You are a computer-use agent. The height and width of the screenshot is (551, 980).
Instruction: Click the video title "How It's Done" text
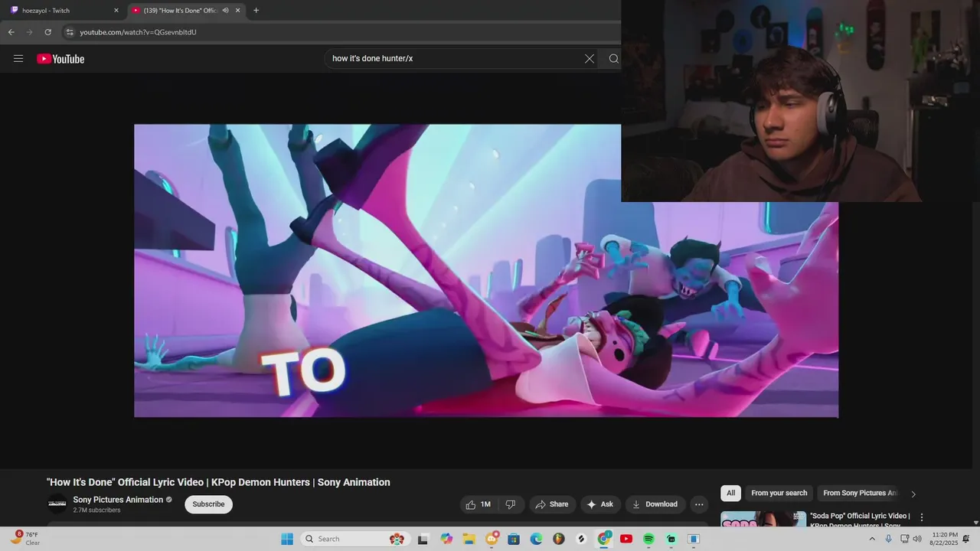point(218,482)
